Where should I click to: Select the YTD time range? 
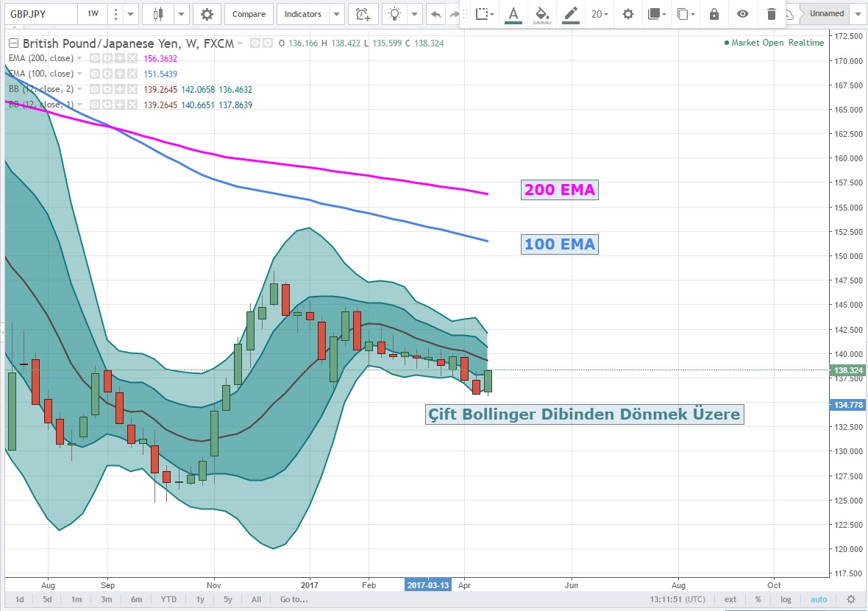pos(168,599)
